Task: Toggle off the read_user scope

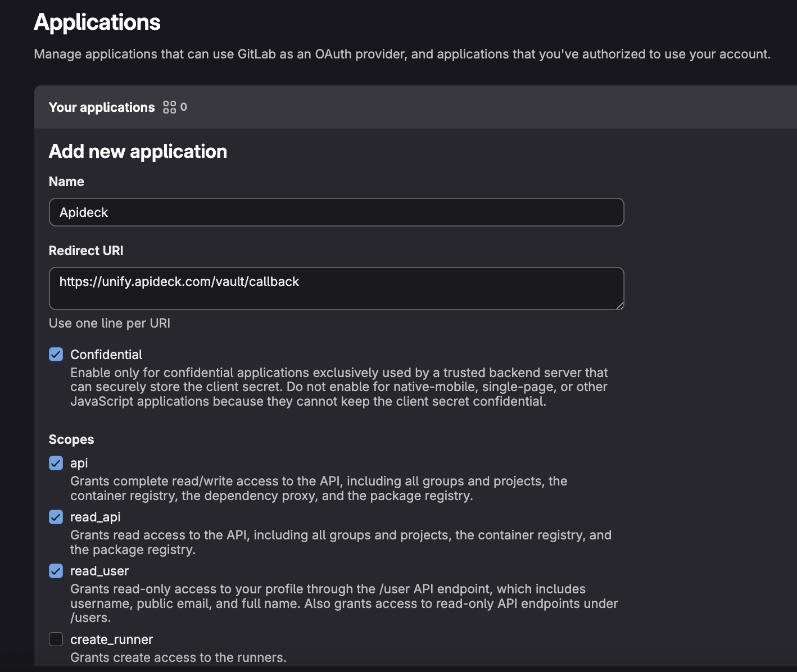Action: point(56,571)
